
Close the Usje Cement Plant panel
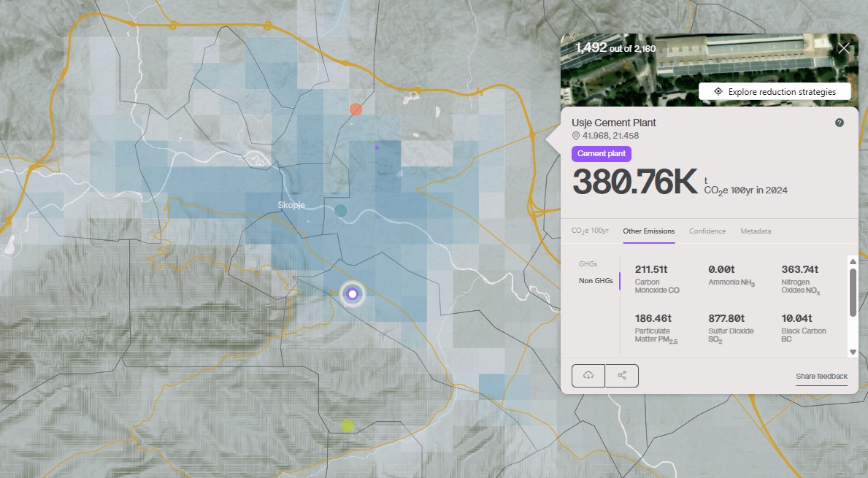coord(844,49)
